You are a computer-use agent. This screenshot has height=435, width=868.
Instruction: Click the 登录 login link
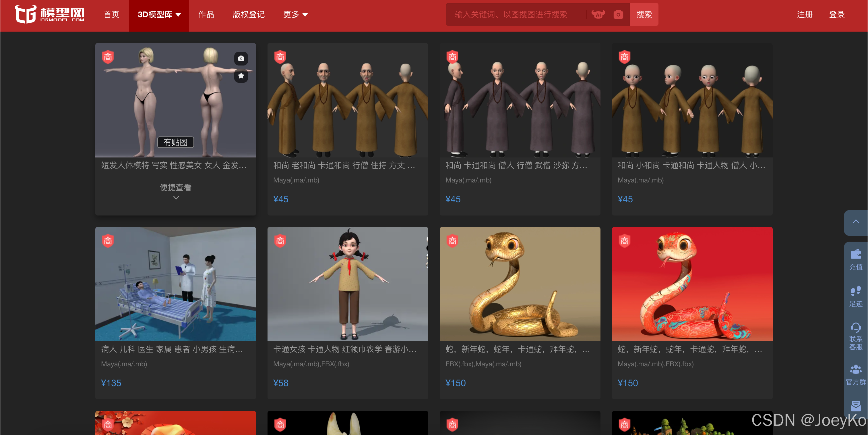837,14
